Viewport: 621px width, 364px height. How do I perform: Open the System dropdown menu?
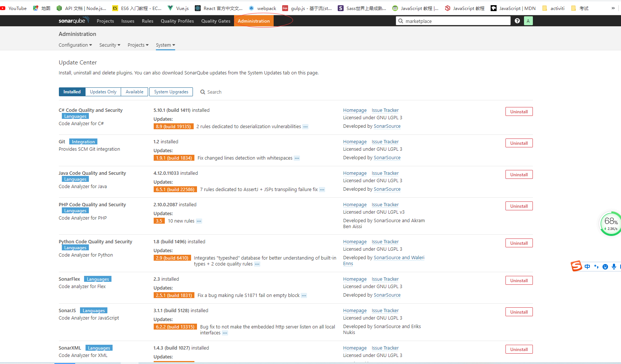coord(166,45)
